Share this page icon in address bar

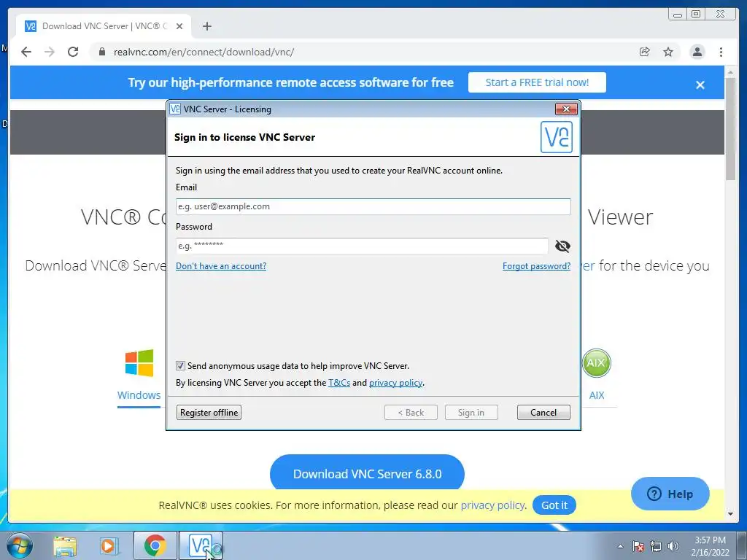(x=645, y=52)
